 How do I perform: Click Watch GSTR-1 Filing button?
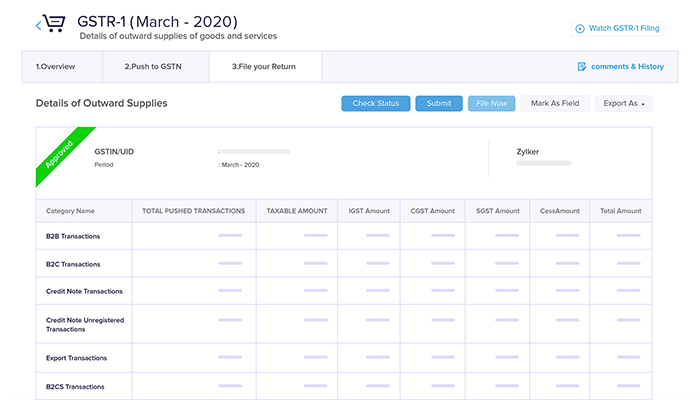point(620,29)
